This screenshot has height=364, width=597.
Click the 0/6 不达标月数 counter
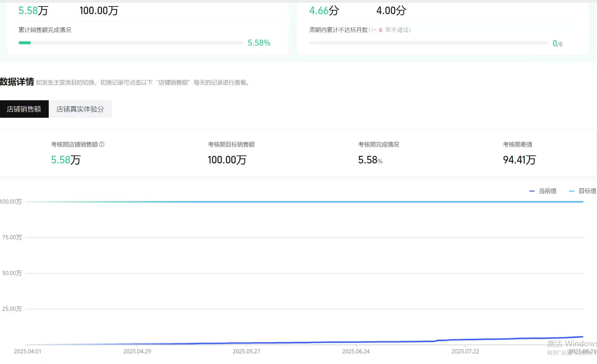(557, 44)
